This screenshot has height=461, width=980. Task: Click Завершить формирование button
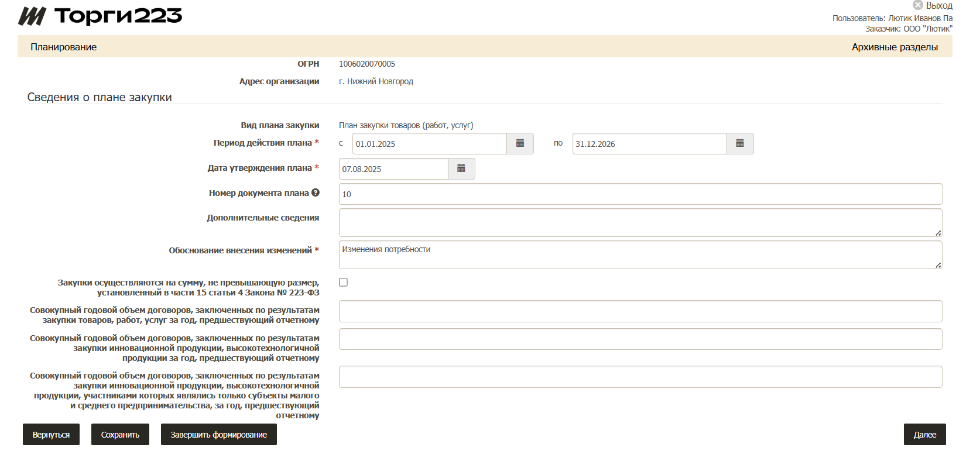[x=218, y=435]
